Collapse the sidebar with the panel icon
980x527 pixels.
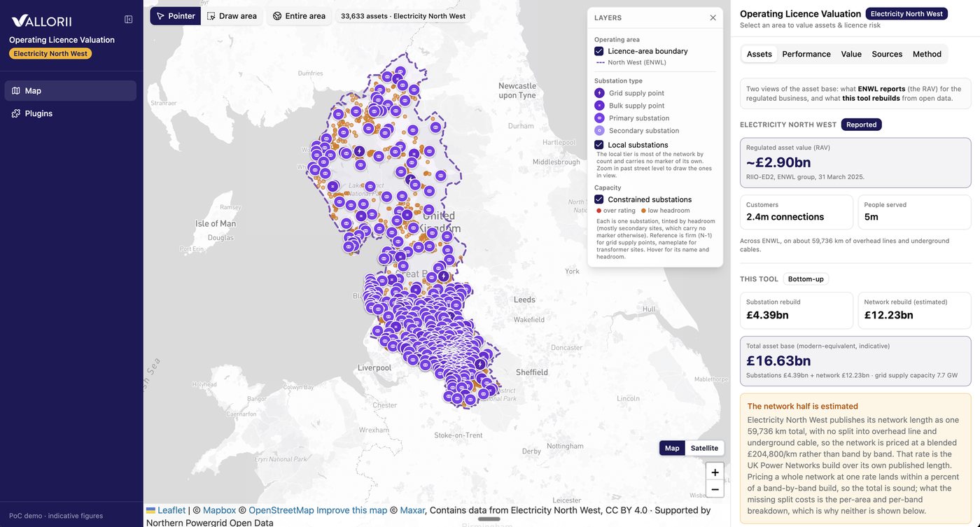coord(128,20)
